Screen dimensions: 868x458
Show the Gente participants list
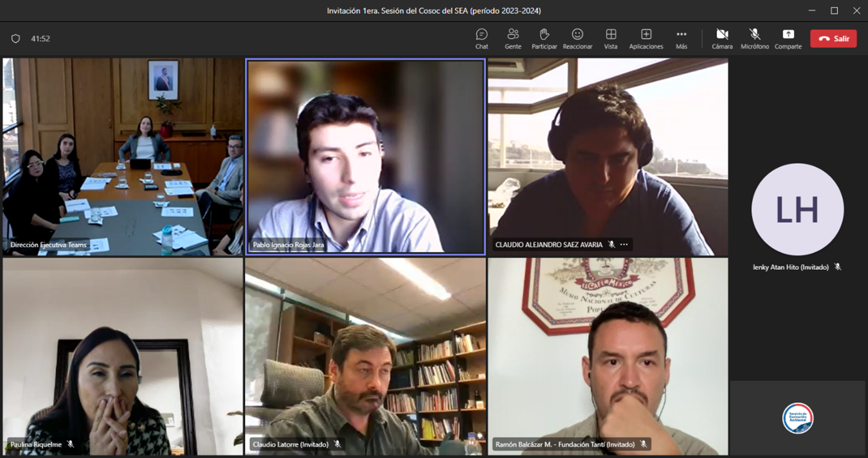click(512, 38)
